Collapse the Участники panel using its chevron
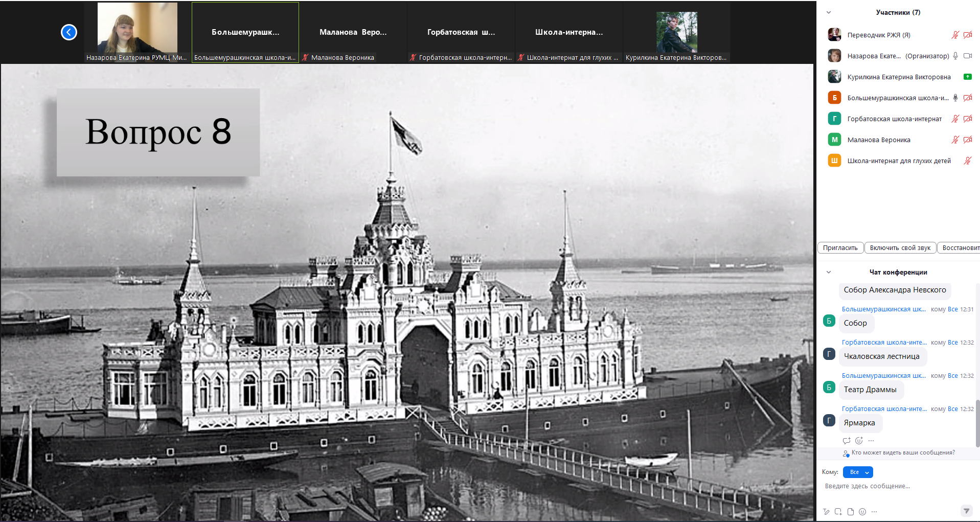Screen dimensions: 980x522 pyautogui.click(x=829, y=13)
